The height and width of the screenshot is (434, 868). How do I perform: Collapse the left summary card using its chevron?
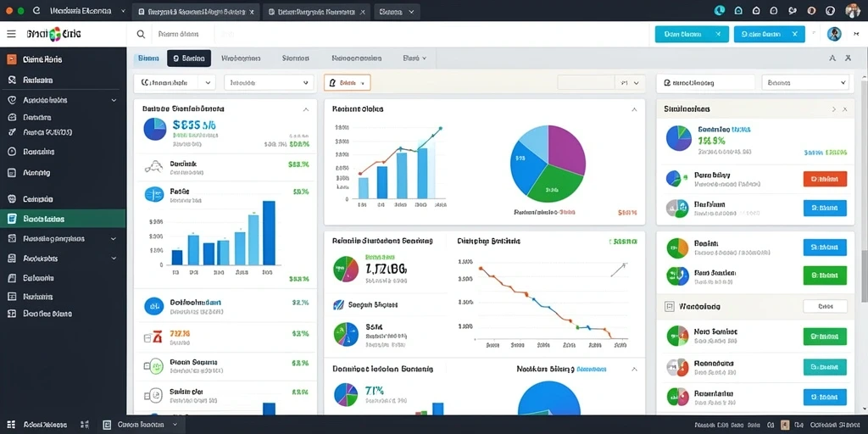[x=305, y=109]
